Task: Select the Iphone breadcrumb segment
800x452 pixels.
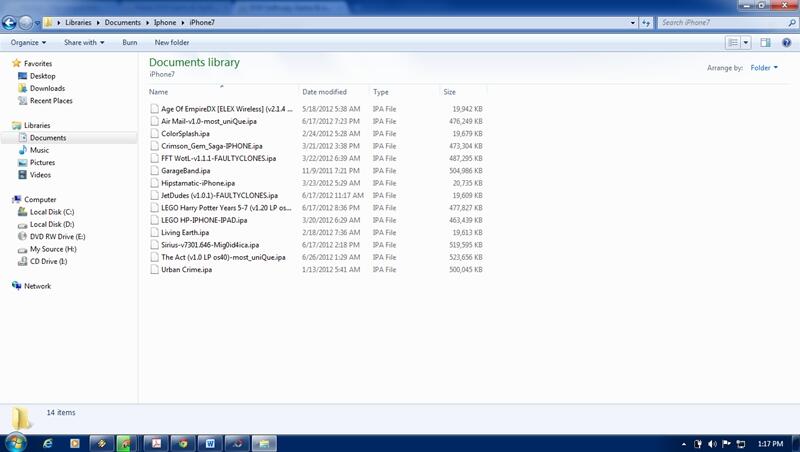Action: 165,22
